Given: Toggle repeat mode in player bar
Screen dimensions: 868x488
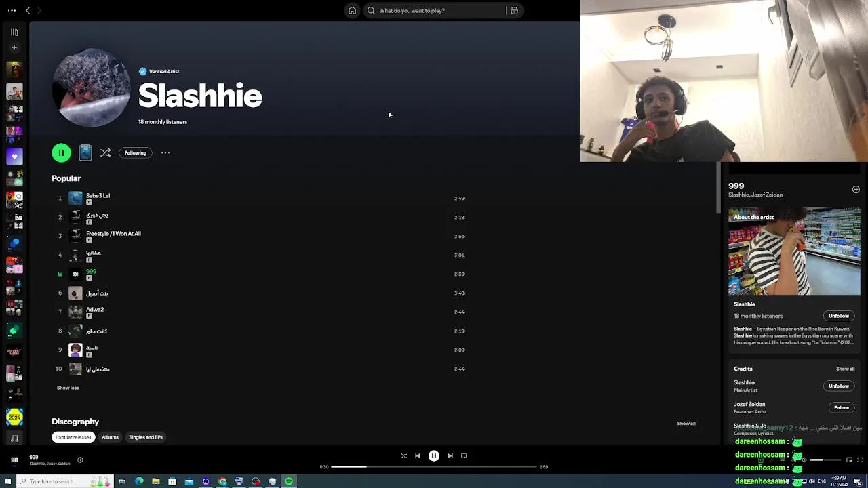Looking at the screenshot, I should [x=464, y=455].
